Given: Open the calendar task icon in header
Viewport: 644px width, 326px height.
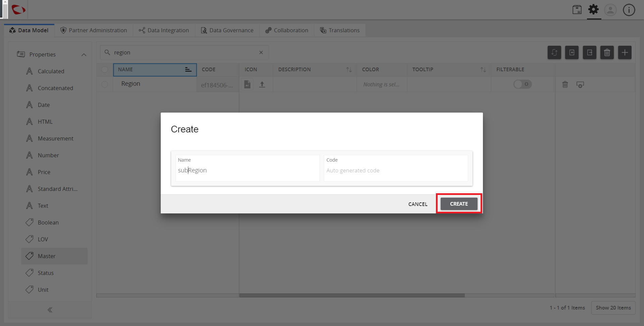Looking at the screenshot, I should click(x=577, y=9).
